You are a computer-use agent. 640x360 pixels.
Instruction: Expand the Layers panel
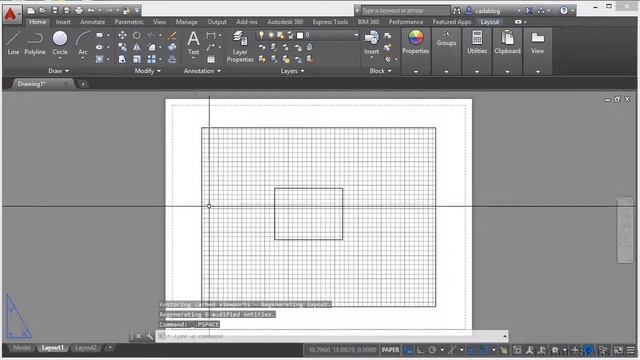(292, 71)
